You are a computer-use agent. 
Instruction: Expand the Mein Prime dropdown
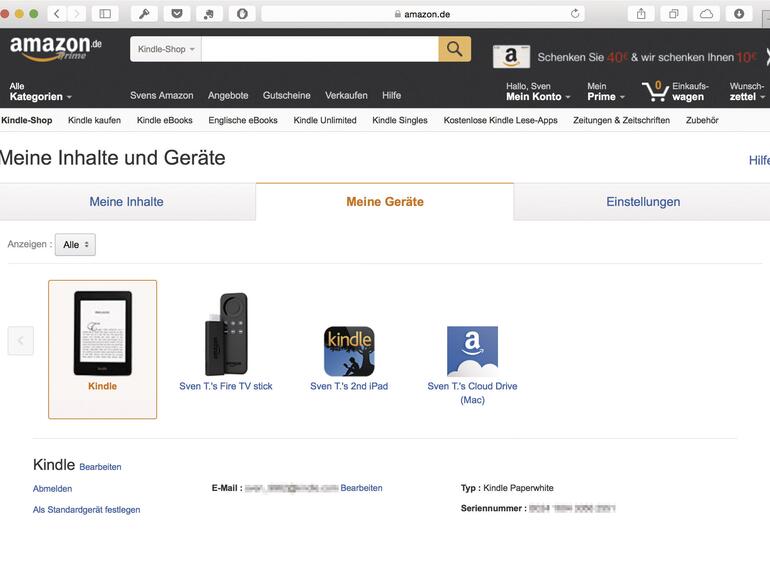606,92
